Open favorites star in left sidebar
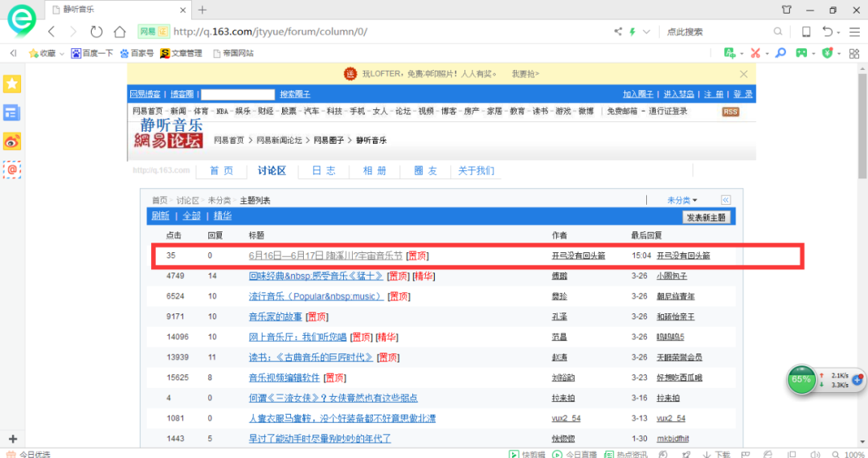868x458 pixels. click(x=11, y=84)
